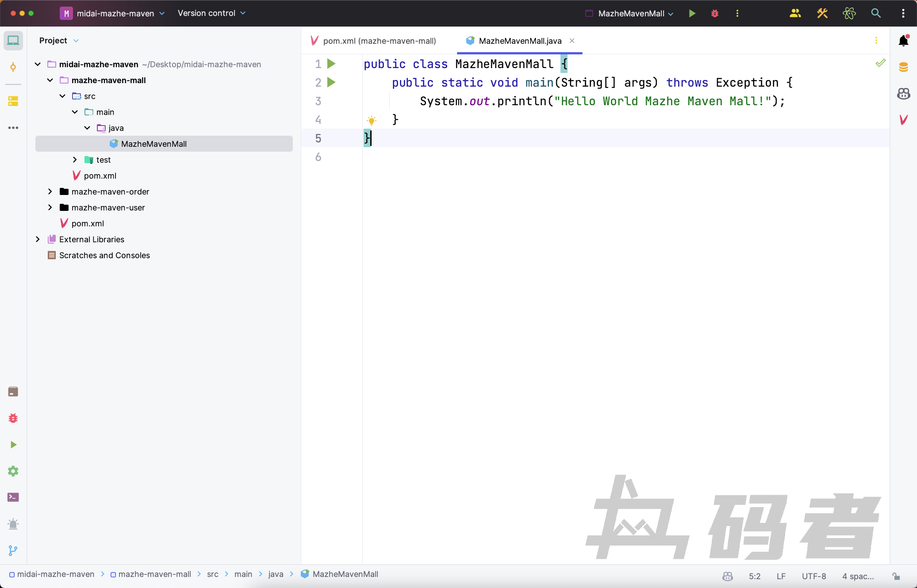Viewport: 917px width, 588px height.
Task: Click the red Debug bug icon in toolbar
Action: click(x=715, y=13)
